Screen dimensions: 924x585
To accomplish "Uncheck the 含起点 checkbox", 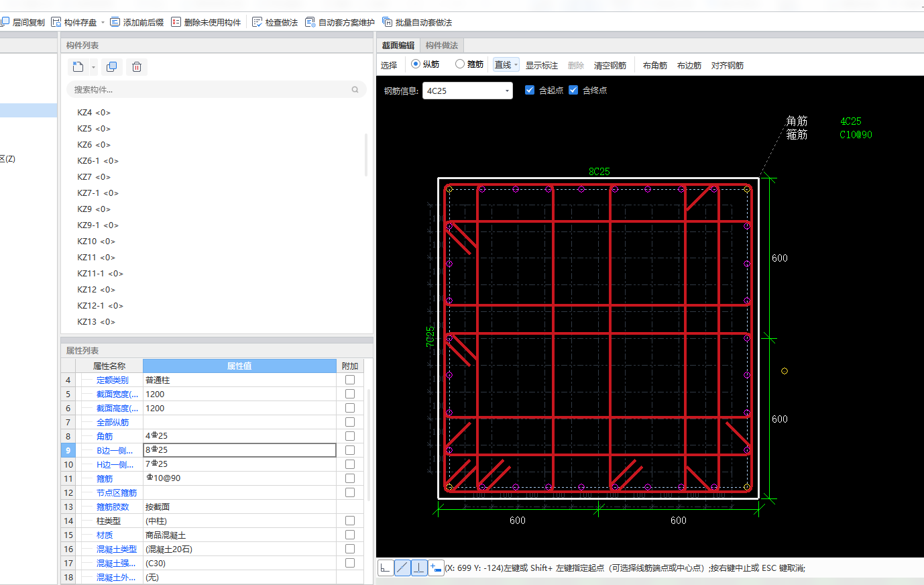I will pyautogui.click(x=530, y=90).
